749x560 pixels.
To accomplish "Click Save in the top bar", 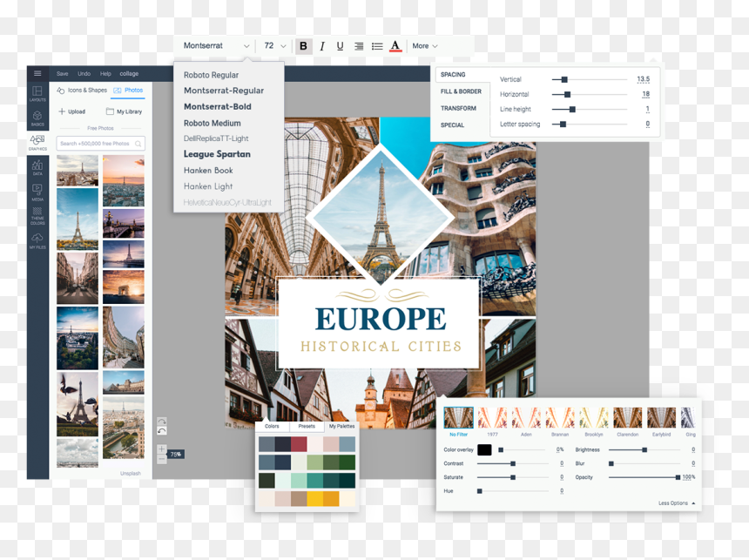I will 62,73.
